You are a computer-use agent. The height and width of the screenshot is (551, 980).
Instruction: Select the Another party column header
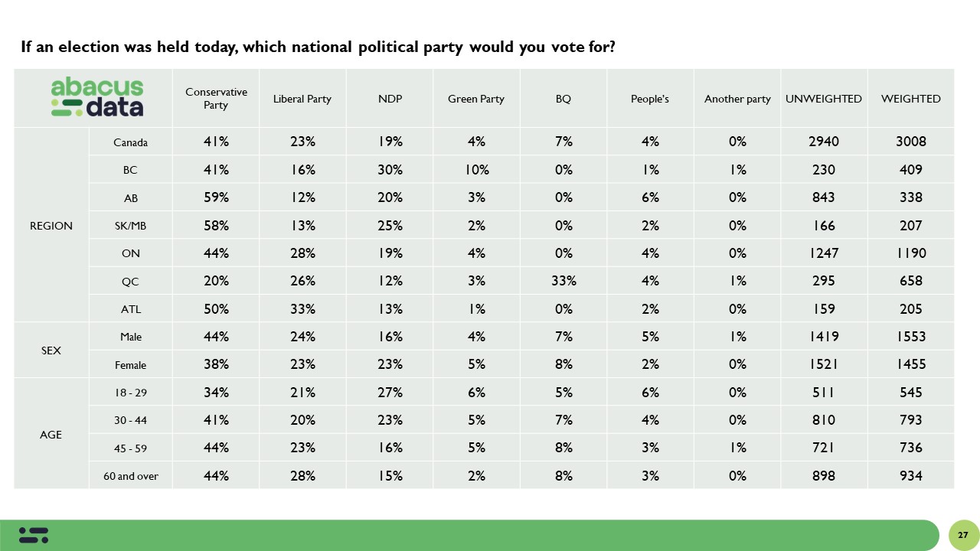pos(737,99)
